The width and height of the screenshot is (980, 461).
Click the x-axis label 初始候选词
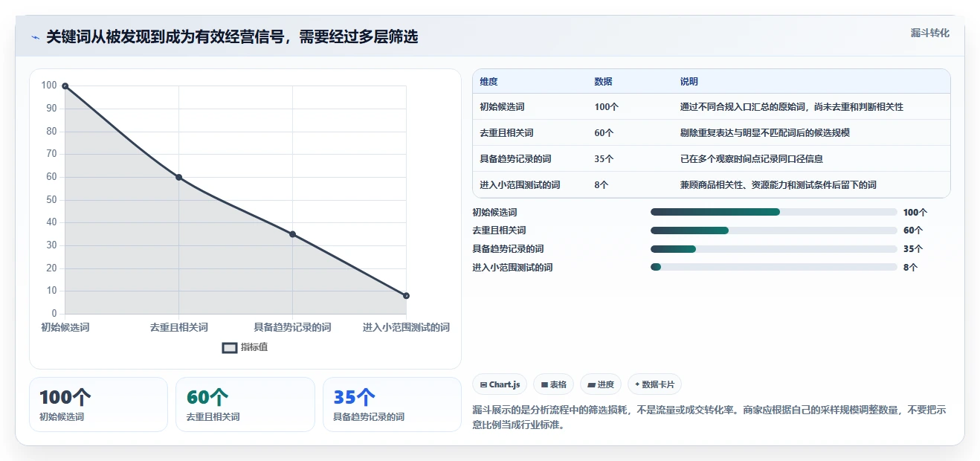[x=65, y=327]
